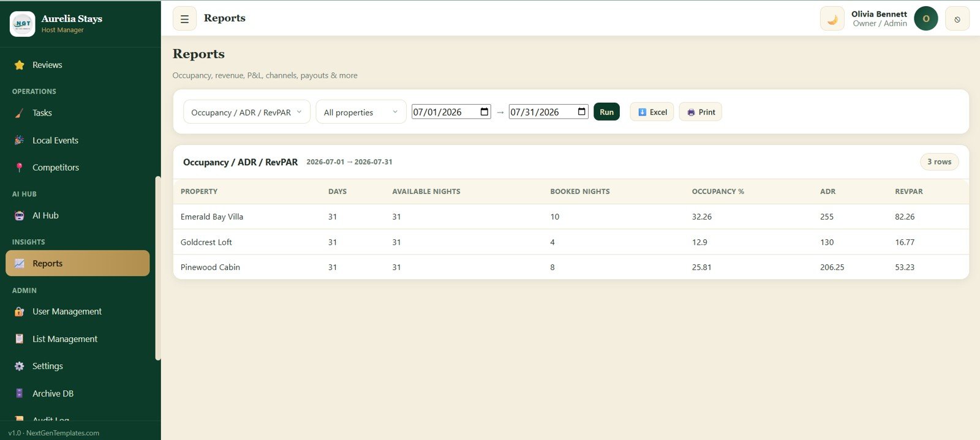Click the Reviews star icon
Screen dimensions: 980x440
pos(20,65)
